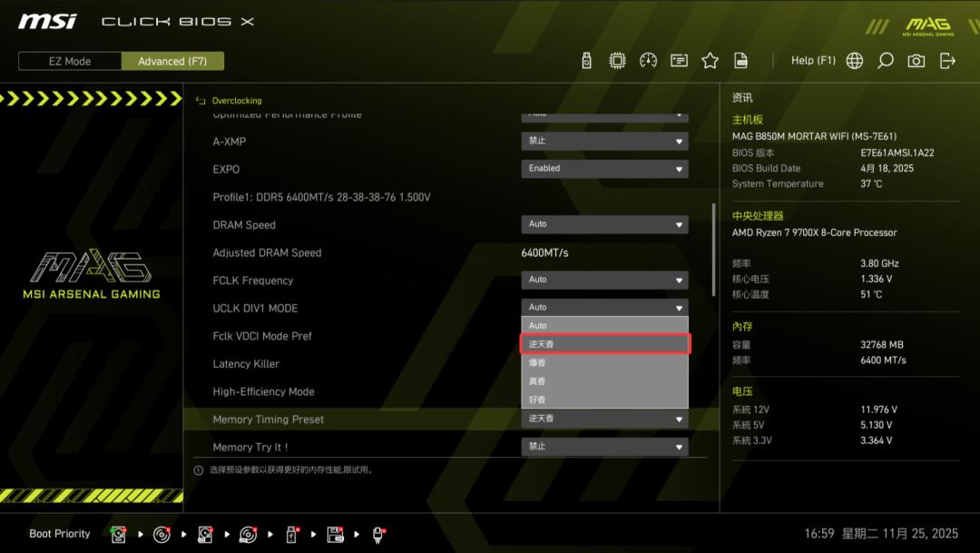Select the FCLK Frequency label
Image resolution: width=980 pixels, height=553 pixels.
(252, 281)
